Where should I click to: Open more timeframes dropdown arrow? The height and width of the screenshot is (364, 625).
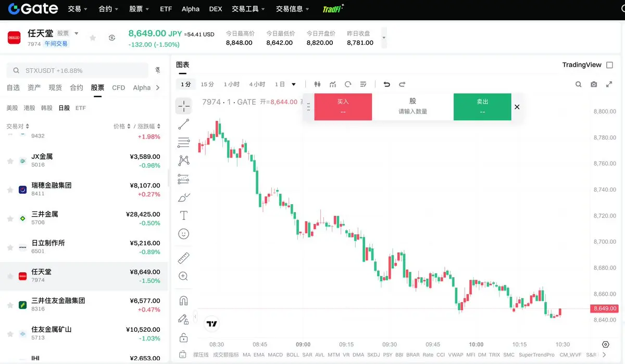294,84
